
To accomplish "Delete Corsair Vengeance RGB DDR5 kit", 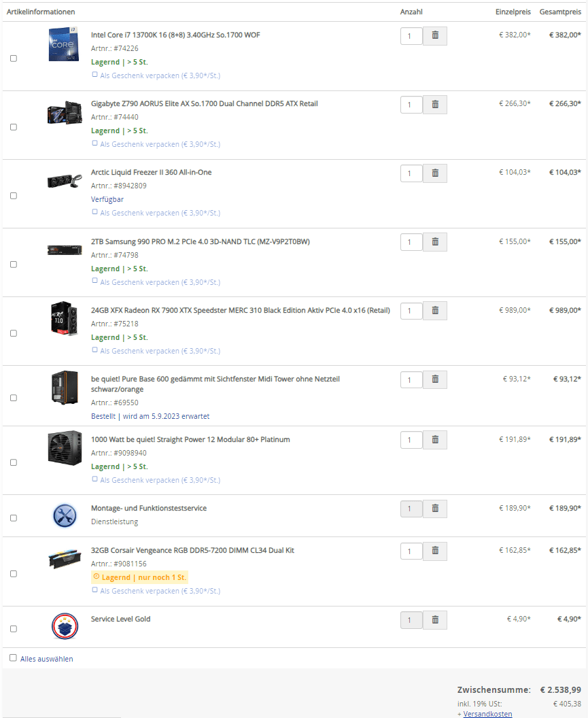I will point(435,551).
